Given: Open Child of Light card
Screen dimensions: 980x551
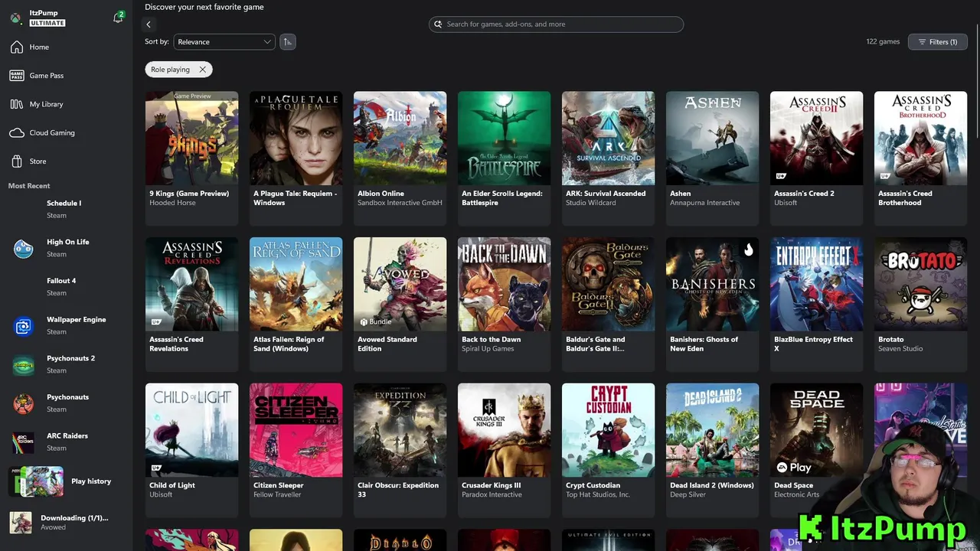Looking at the screenshot, I should [191, 450].
